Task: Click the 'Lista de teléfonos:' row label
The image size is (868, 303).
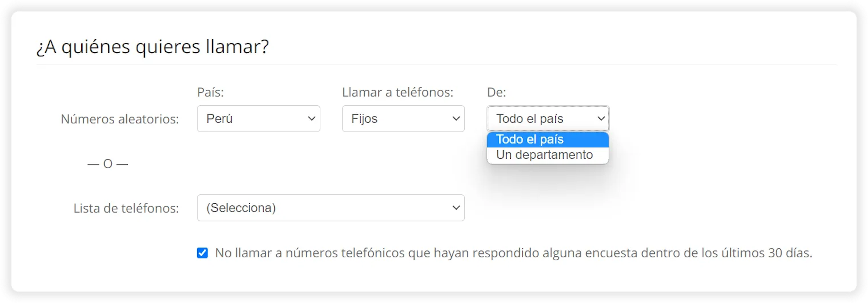Action: [x=126, y=208]
